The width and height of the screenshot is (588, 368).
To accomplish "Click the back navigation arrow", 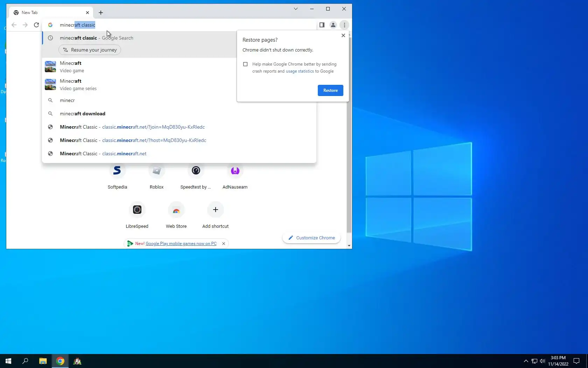I will click(14, 25).
